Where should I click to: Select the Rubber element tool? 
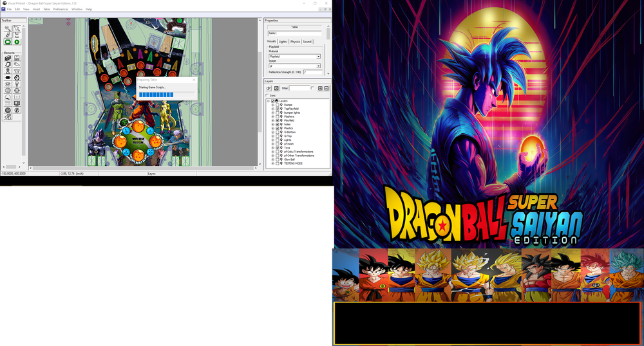[7, 117]
